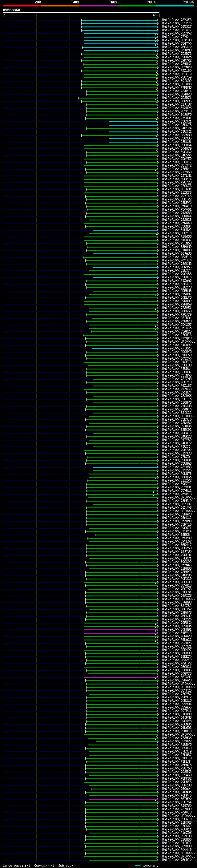
Task: Select hit label UniRef100_A1VBM7
Action: (177, 294)
